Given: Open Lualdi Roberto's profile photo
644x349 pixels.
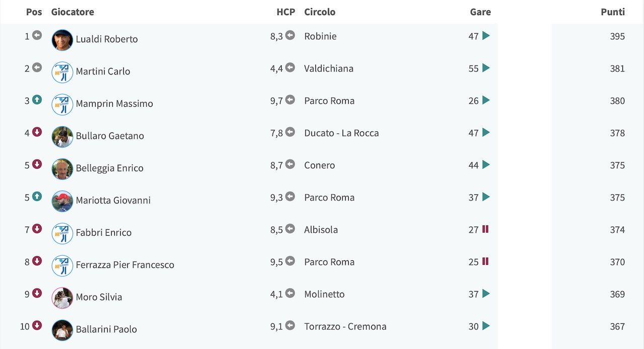Looking at the screenshot, I should pyautogui.click(x=62, y=40).
